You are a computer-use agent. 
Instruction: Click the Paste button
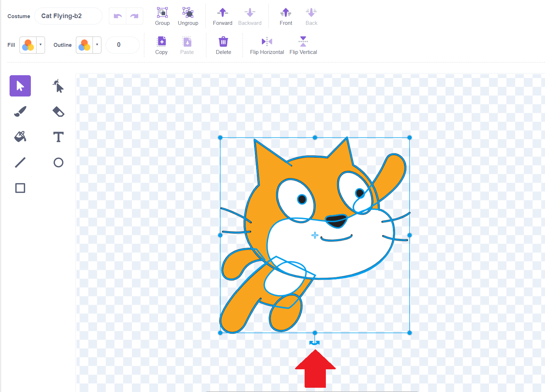coord(187,45)
